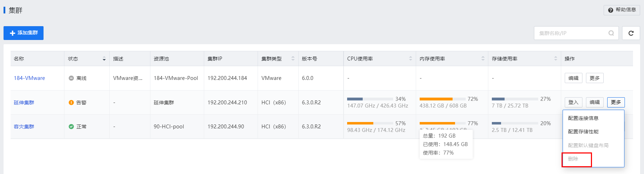Open the 延伸集群 cluster name link
The image size is (644, 174).
tap(24, 103)
